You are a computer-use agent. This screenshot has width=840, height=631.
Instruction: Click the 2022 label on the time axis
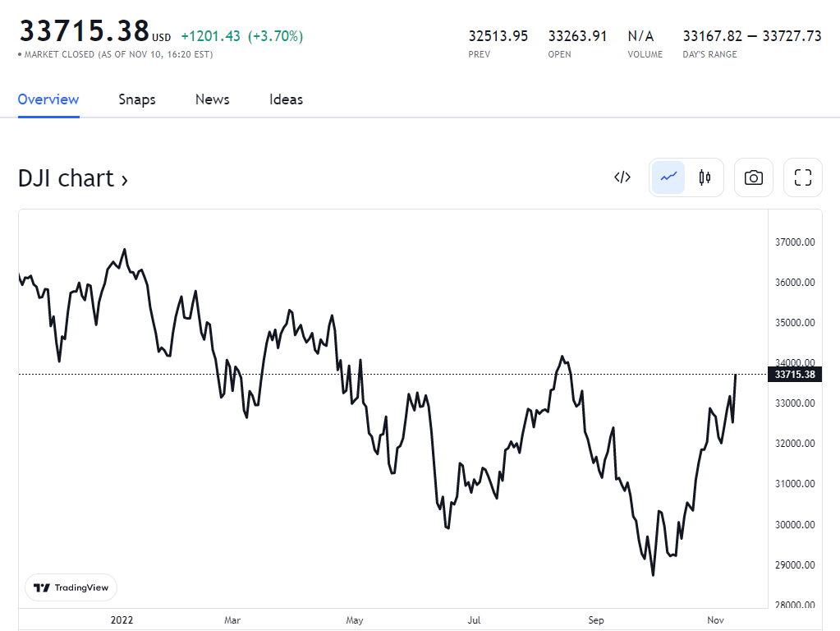pyautogui.click(x=122, y=620)
